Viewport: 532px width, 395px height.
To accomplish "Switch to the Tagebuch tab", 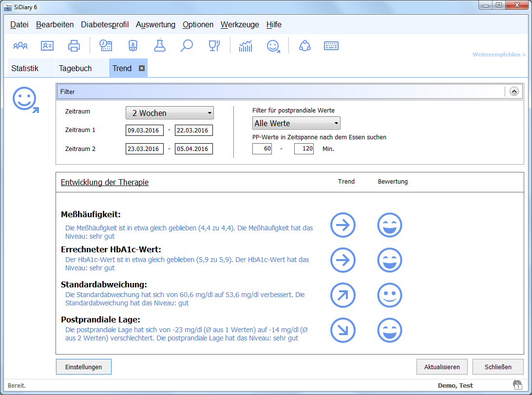I will (75, 69).
